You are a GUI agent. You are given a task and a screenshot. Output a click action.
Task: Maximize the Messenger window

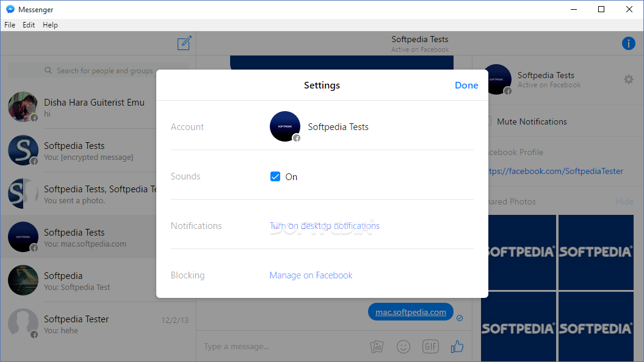point(601,9)
